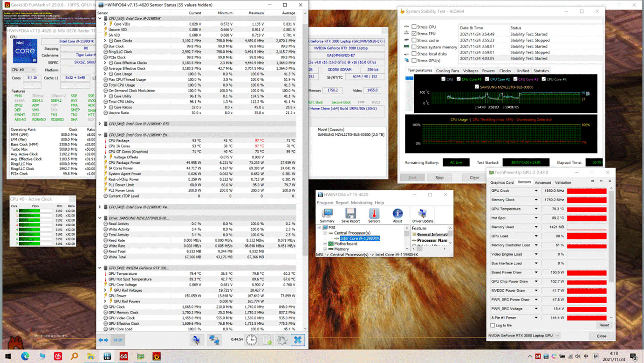644x363 pixels.
Task: Open Sensors via the HWiNFO64 thermometer icon
Action: [374, 216]
